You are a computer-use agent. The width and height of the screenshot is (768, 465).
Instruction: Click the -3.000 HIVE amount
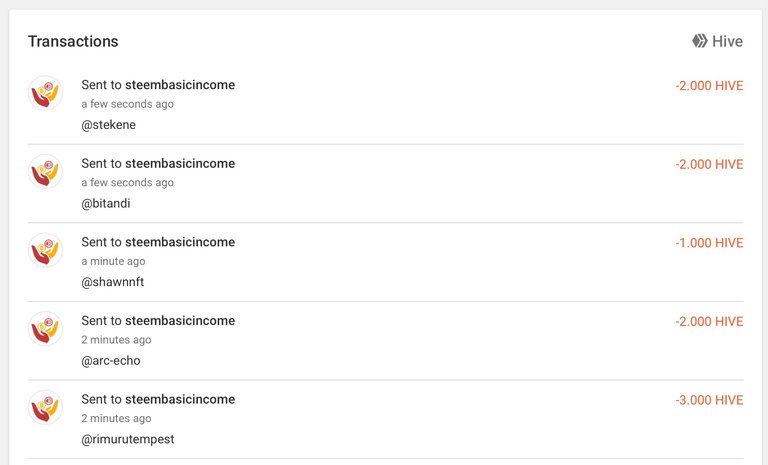click(709, 400)
